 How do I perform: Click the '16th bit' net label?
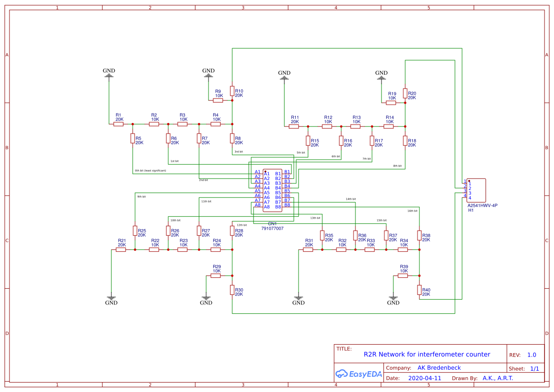412,211
